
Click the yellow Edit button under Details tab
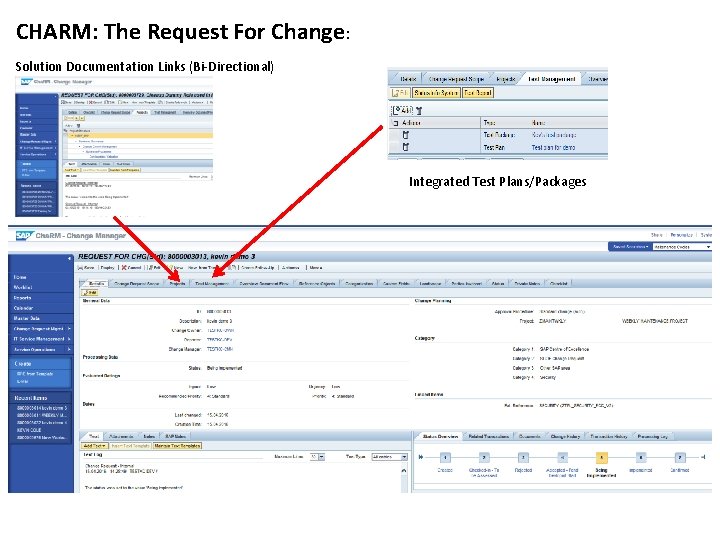pos(90,292)
